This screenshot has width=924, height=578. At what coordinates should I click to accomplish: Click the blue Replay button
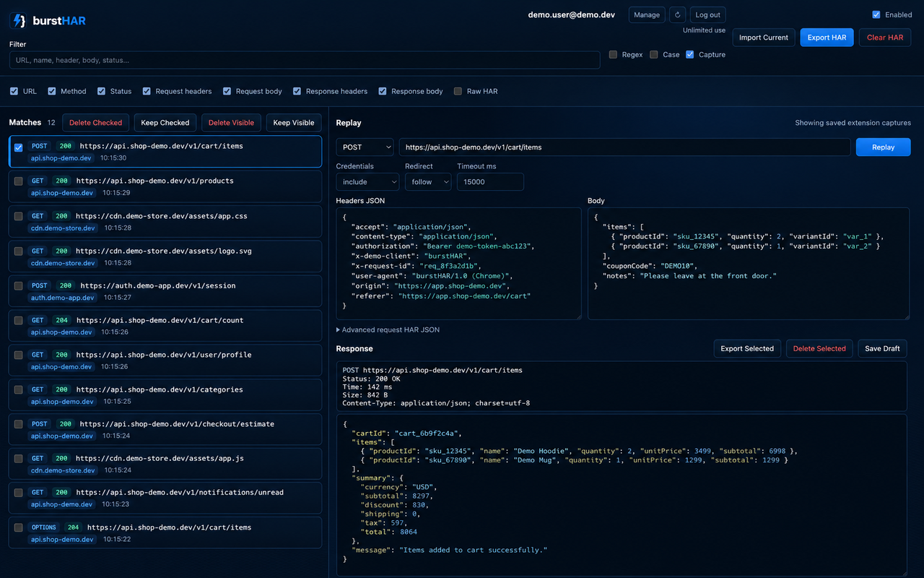(x=884, y=147)
